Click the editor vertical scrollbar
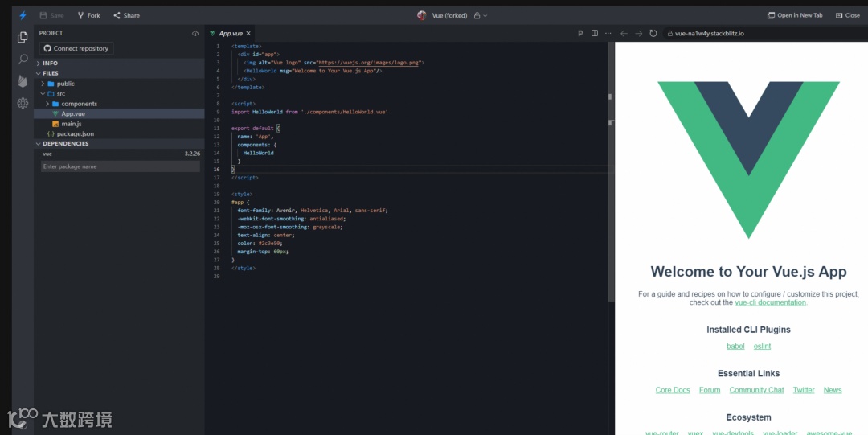 tap(611, 172)
